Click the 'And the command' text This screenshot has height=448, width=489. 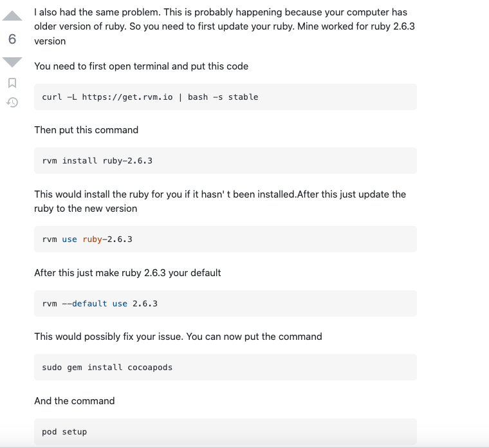(x=75, y=401)
